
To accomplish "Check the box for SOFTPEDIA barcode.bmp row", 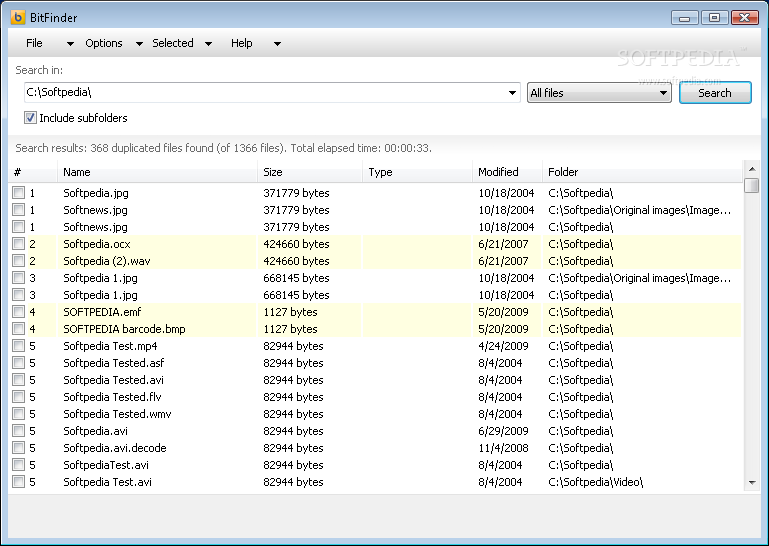I will 19,329.
